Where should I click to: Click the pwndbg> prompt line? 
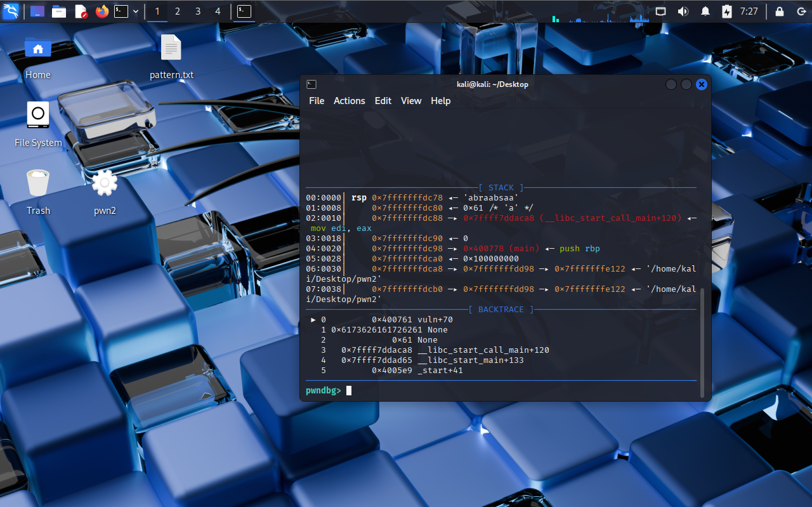[501, 390]
